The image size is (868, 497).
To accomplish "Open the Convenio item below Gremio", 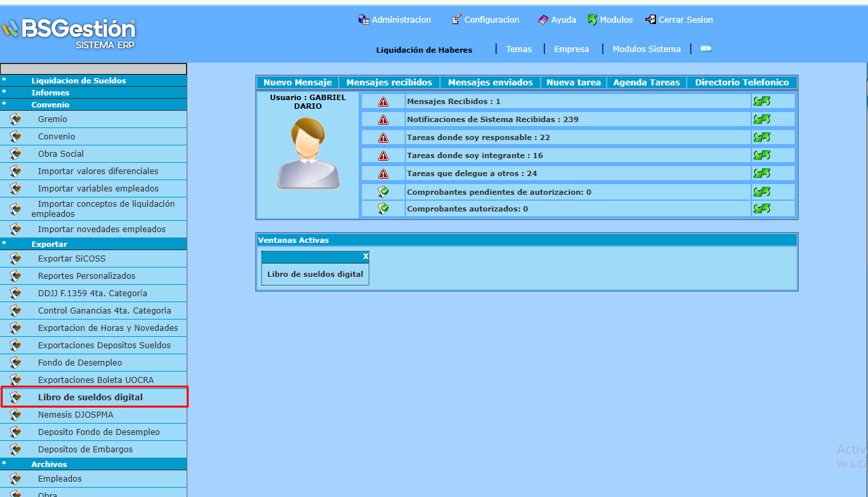I will click(x=57, y=137).
